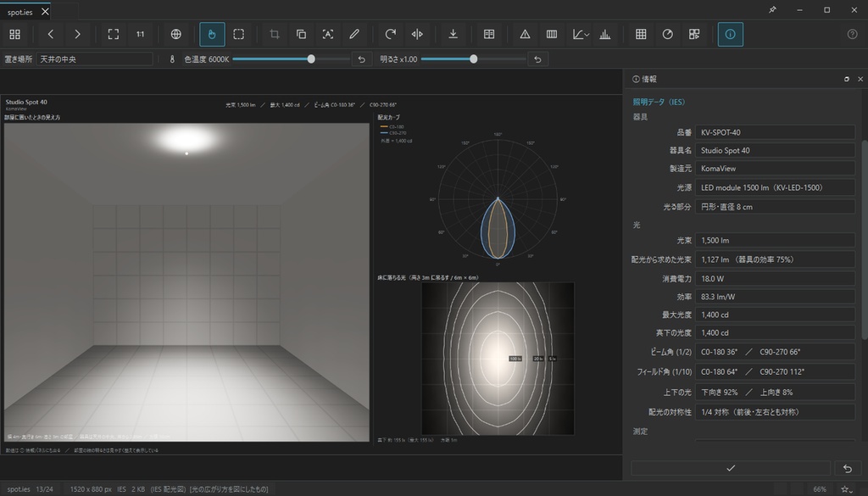The height and width of the screenshot is (496, 868).
Task: Click the room render preview image
Action: (x=186, y=282)
